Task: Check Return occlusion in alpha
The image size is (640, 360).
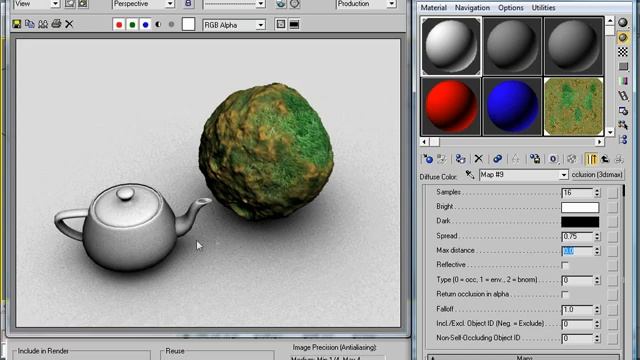Action: pyautogui.click(x=565, y=295)
